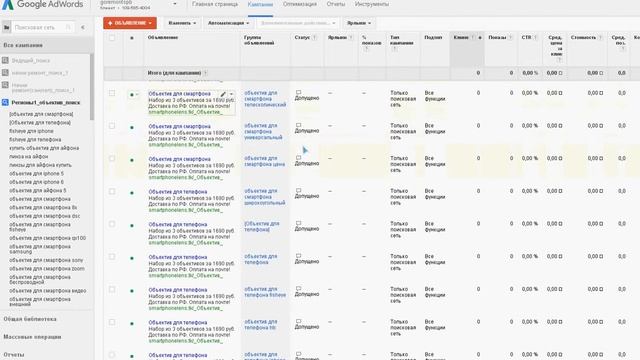Sort by the Клики column header
Screen dimensions: 640x360
[461, 38]
